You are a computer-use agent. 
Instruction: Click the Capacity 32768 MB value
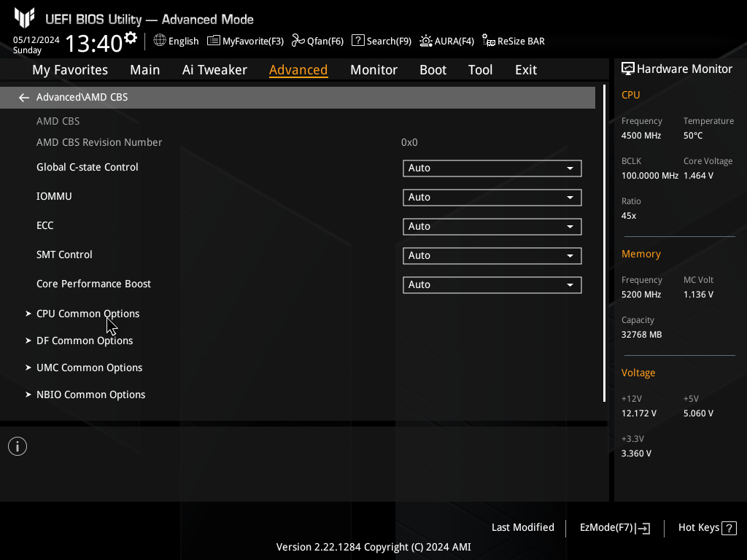point(641,335)
